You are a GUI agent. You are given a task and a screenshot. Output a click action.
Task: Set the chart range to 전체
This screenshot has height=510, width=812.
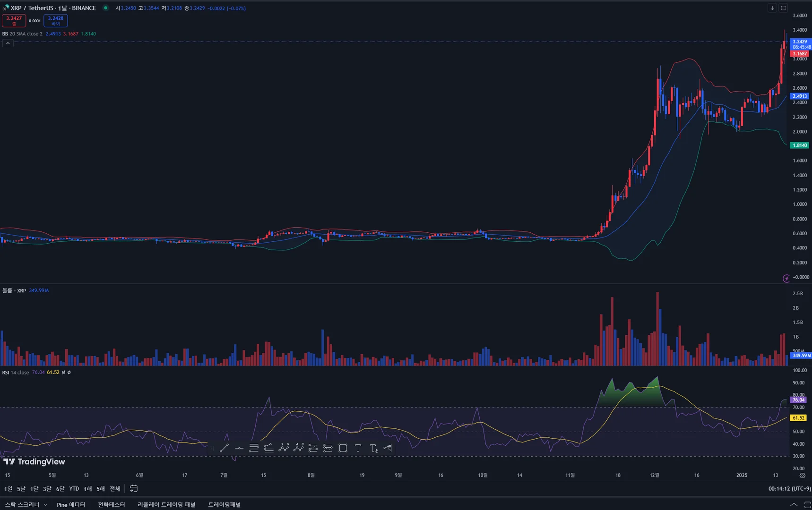tap(115, 489)
